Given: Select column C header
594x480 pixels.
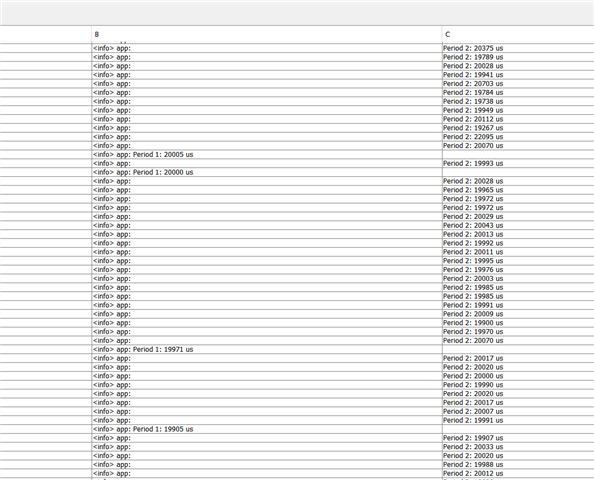Looking at the screenshot, I should pyautogui.click(x=518, y=34).
